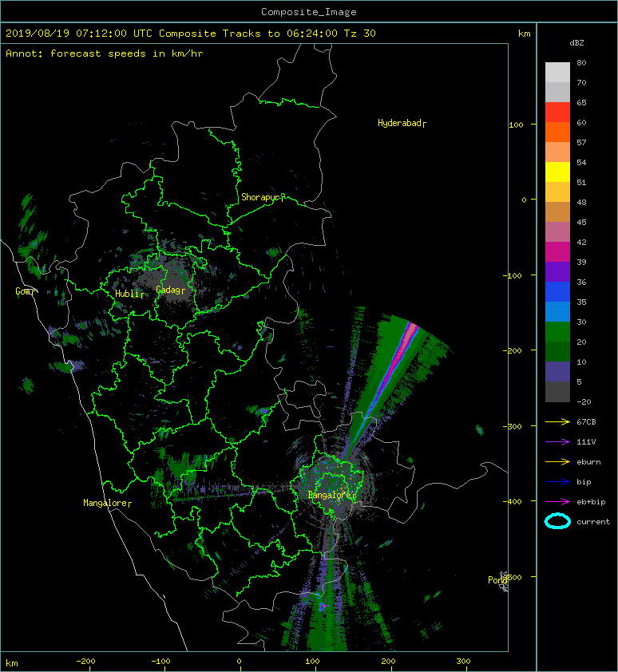Click the purple 39 dBZ color swatch

pyautogui.click(x=557, y=271)
